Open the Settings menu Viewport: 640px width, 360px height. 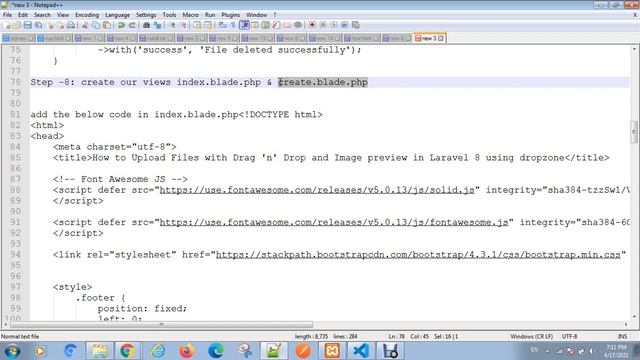pos(146,15)
